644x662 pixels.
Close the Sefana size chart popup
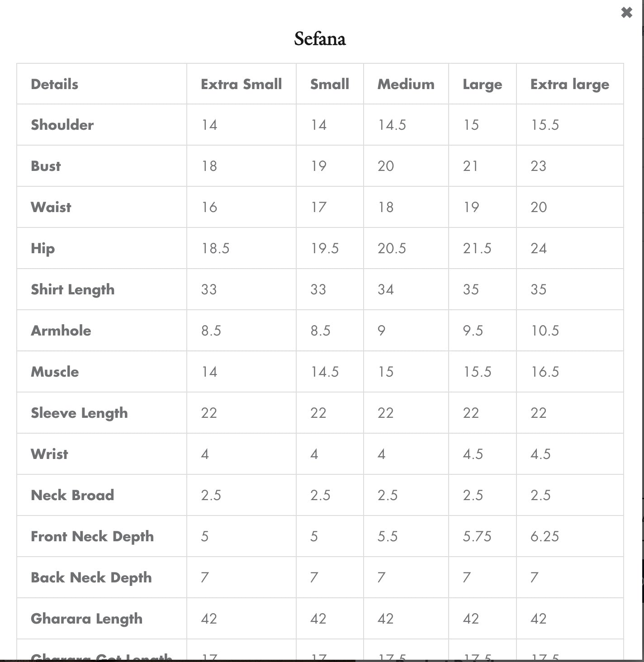(626, 13)
